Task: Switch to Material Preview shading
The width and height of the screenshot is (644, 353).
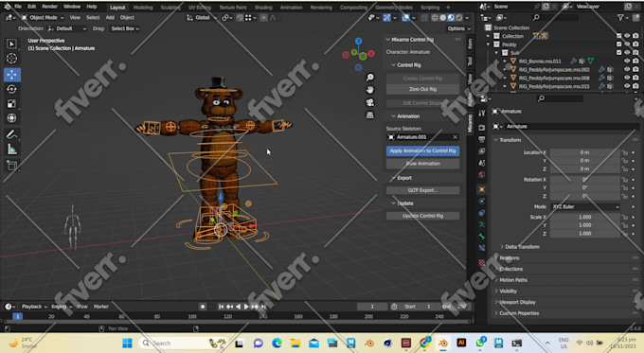Action: tap(451, 18)
